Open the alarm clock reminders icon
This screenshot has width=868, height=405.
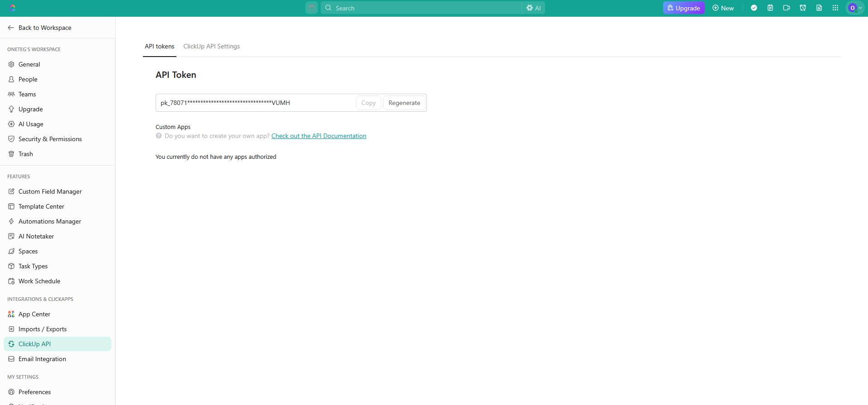(x=803, y=8)
